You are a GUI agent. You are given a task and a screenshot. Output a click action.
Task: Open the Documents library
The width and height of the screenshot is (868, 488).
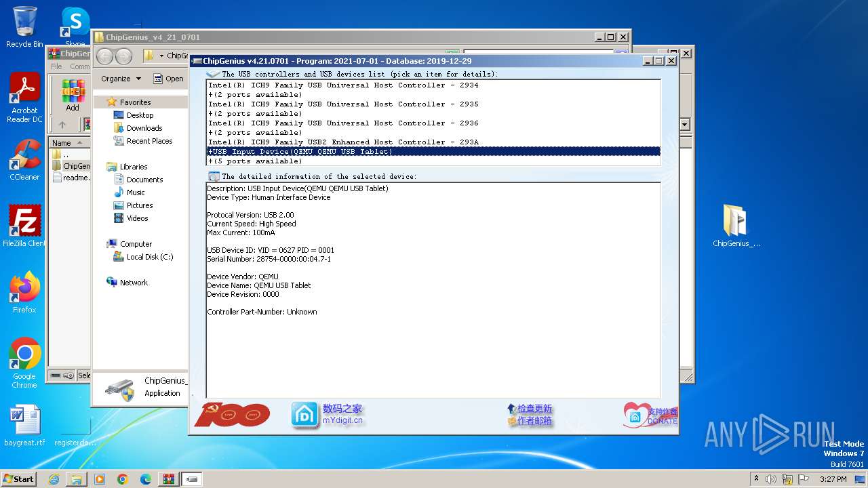tap(138, 180)
